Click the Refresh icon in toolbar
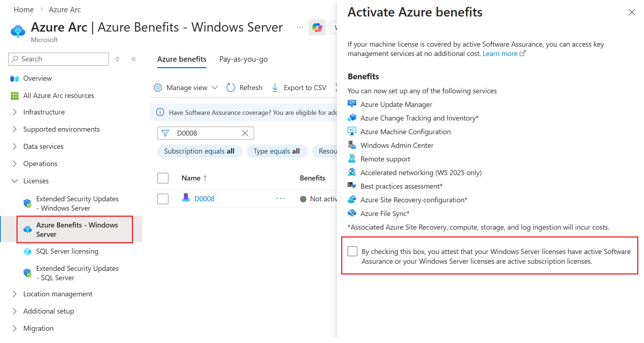The height and width of the screenshot is (343, 644). click(x=231, y=88)
